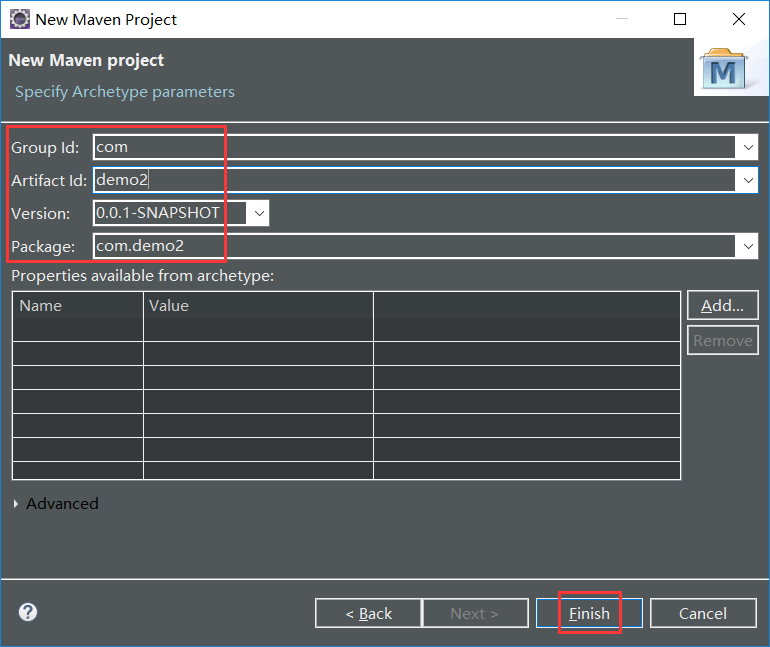770x647 pixels.
Task: Open the Package dropdown arrow
Action: click(748, 246)
